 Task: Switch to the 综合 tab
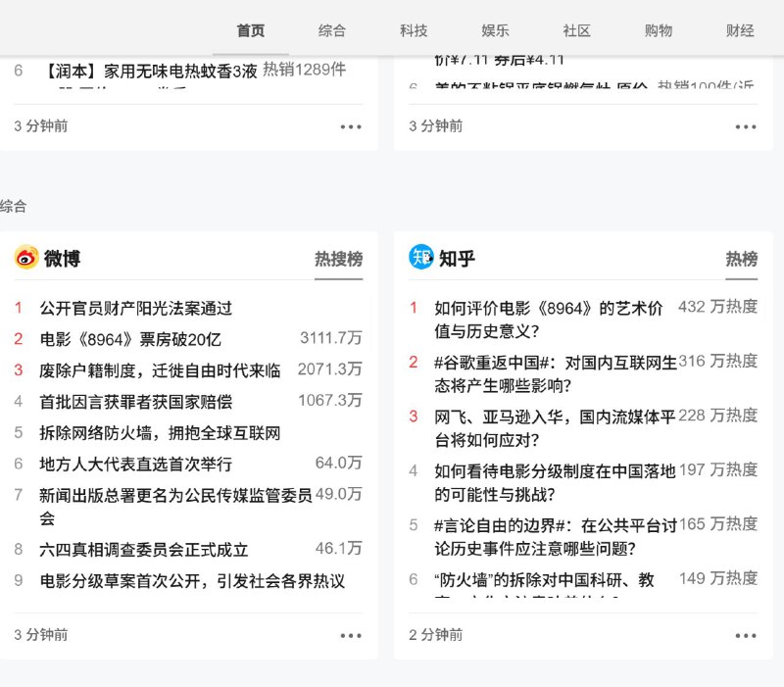point(332,30)
